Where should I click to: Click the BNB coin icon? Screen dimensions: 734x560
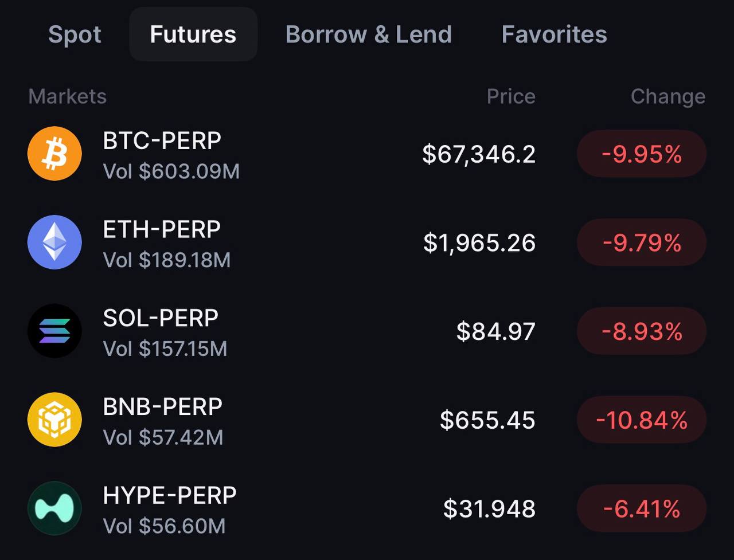pos(54,420)
